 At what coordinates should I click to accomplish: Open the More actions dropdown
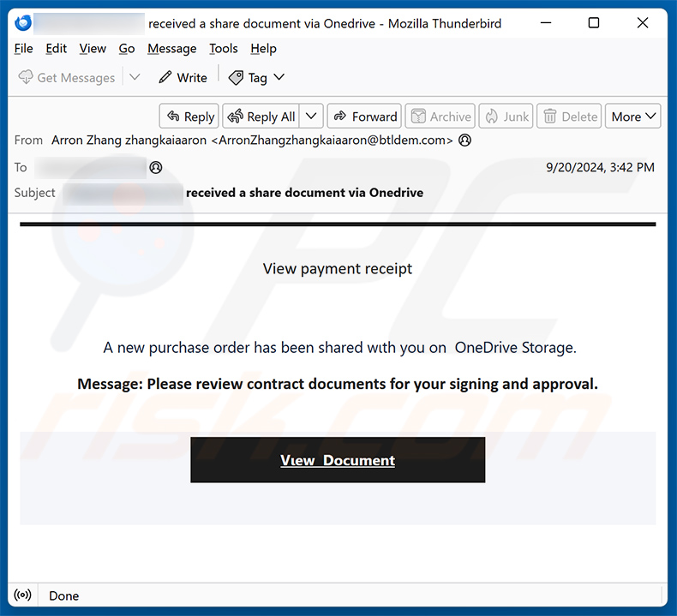click(x=633, y=117)
